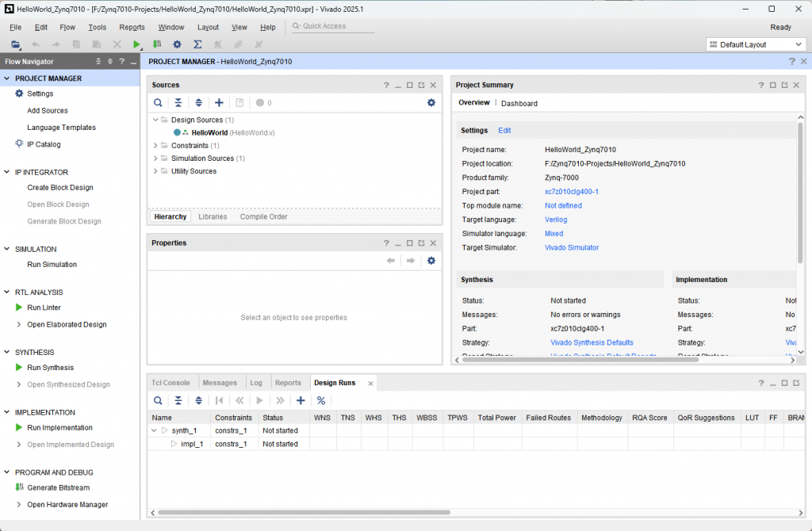This screenshot has width=812, height=531.
Task: Open Sources panel settings gear
Action: click(x=431, y=102)
